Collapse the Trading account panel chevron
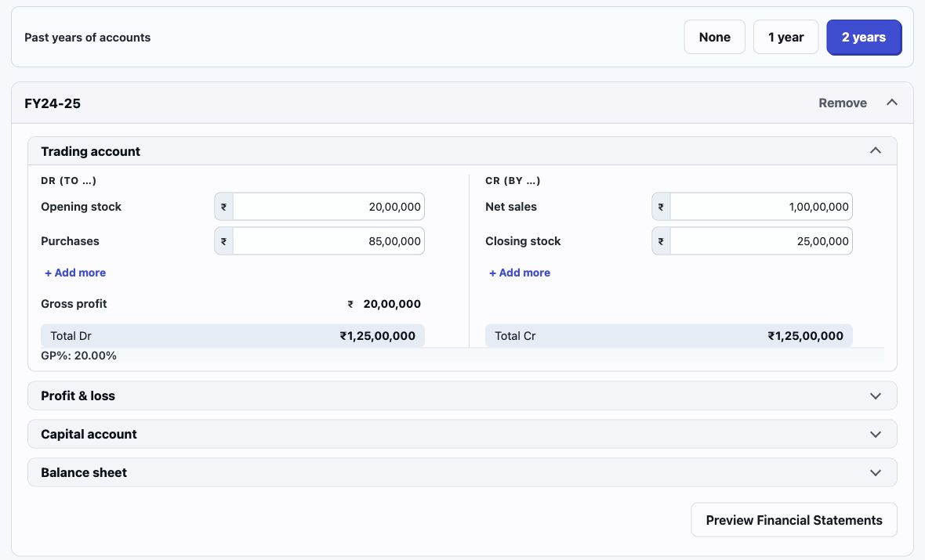The height and width of the screenshot is (560, 925). [x=876, y=151]
